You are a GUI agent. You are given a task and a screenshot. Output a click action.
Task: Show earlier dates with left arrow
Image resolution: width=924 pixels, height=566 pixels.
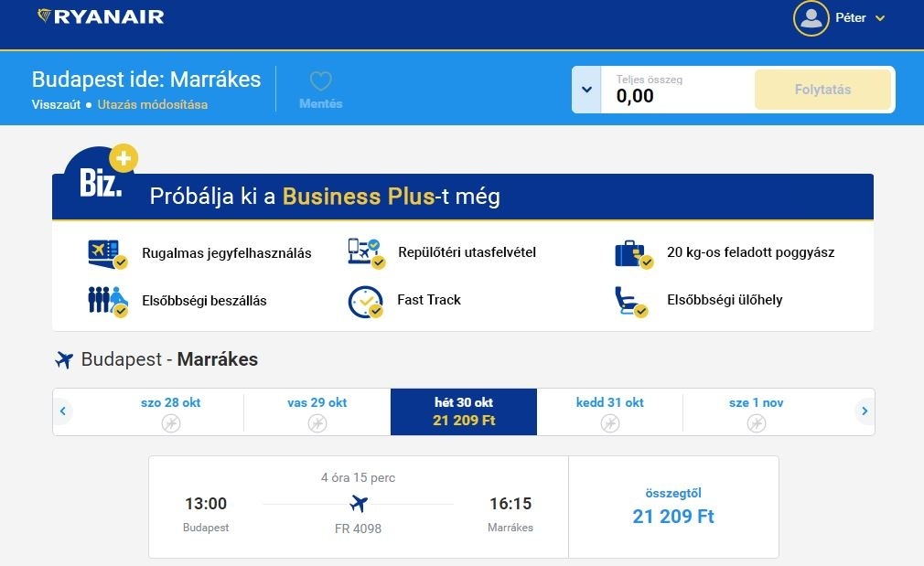tap(63, 411)
